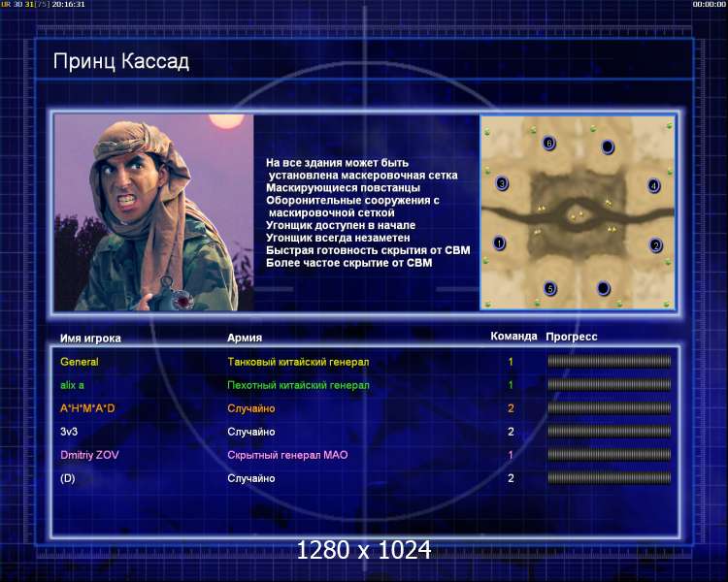This screenshot has height=582, width=728.
Task: Click the empty black start marker at the top of the minimap
Action: coord(608,147)
